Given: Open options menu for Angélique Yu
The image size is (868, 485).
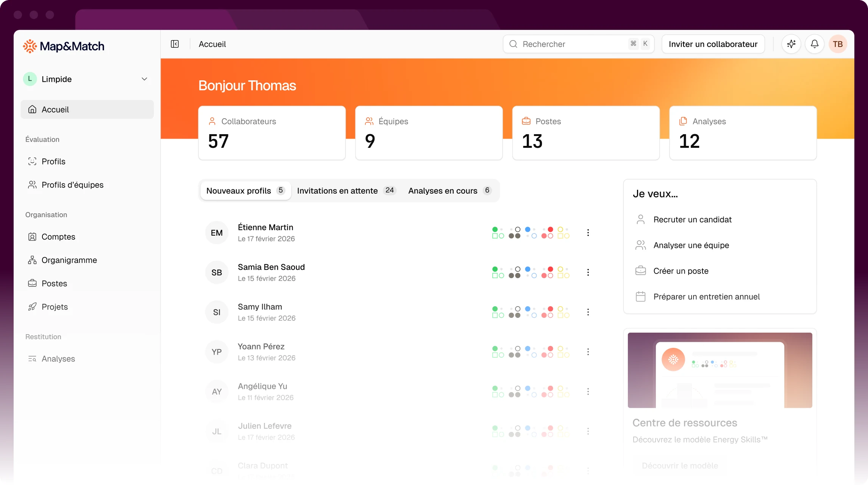Looking at the screenshot, I should pyautogui.click(x=588, y=392).
